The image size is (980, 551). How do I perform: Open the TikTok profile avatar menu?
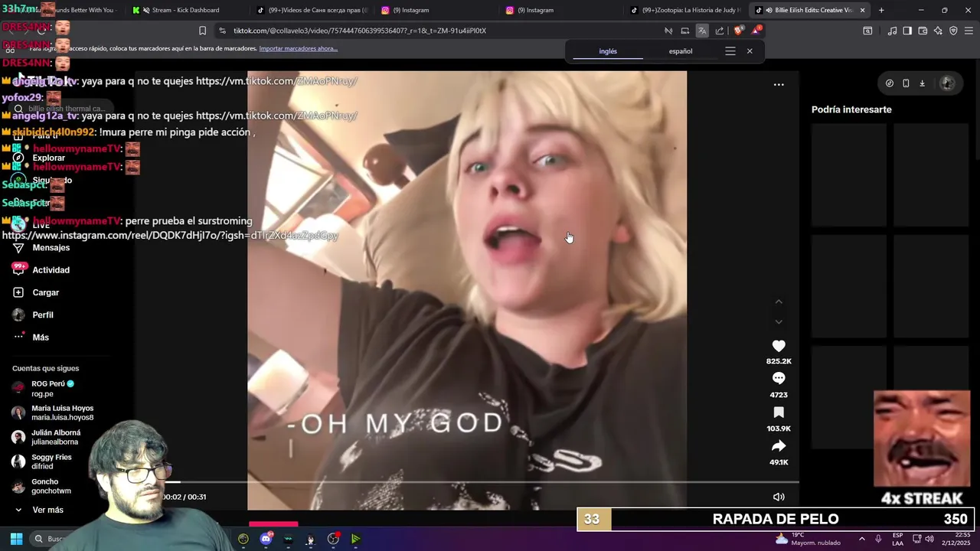947,83
